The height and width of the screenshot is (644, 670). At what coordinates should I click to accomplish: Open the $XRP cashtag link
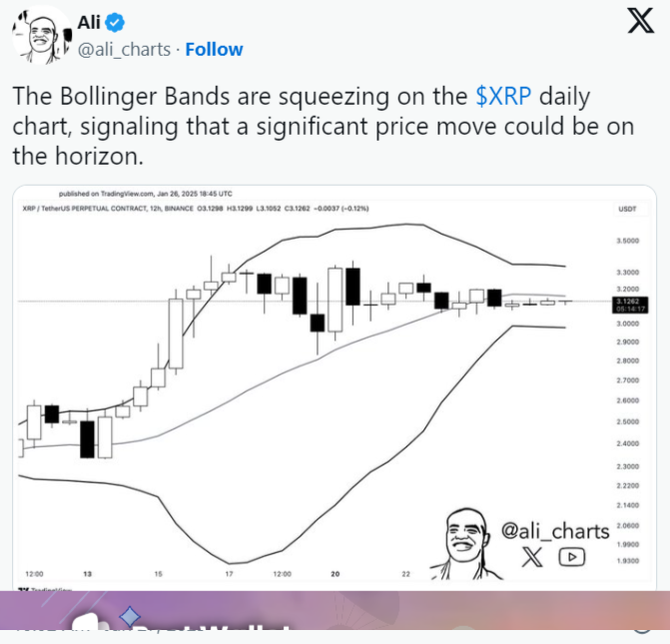[505, 97]
